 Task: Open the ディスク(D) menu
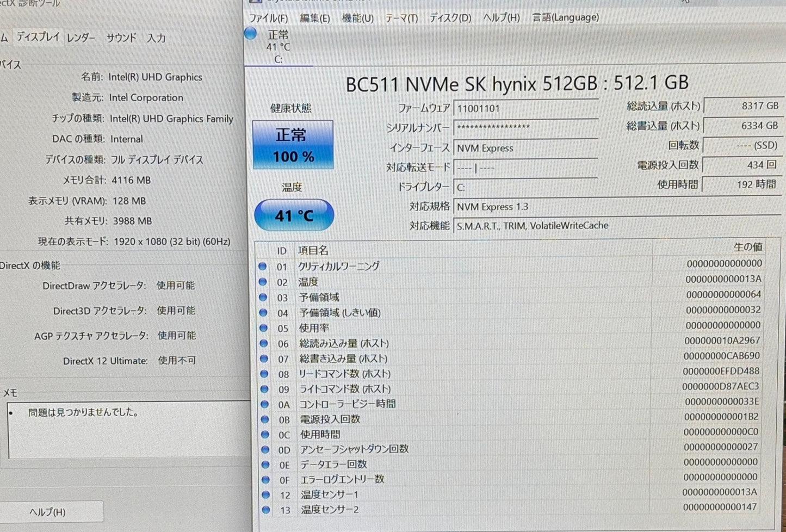[x=450, y=18]
